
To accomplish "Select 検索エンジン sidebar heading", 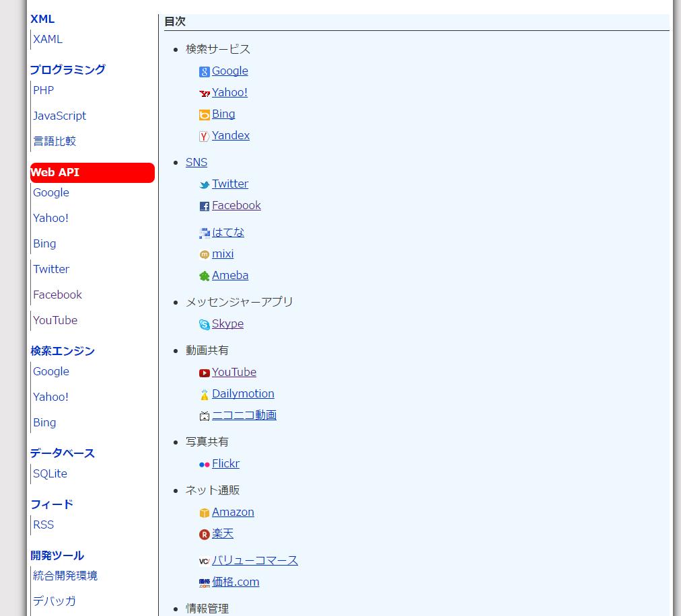I will [63, 351].
